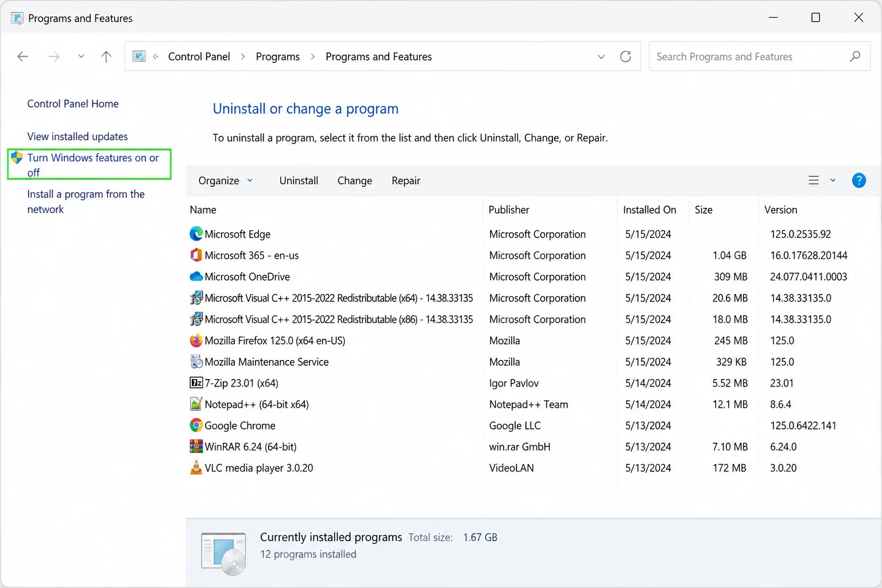Select VLC media player 3.0.20 entry
This screenshot has height=588, width=882.
(259, 467)
